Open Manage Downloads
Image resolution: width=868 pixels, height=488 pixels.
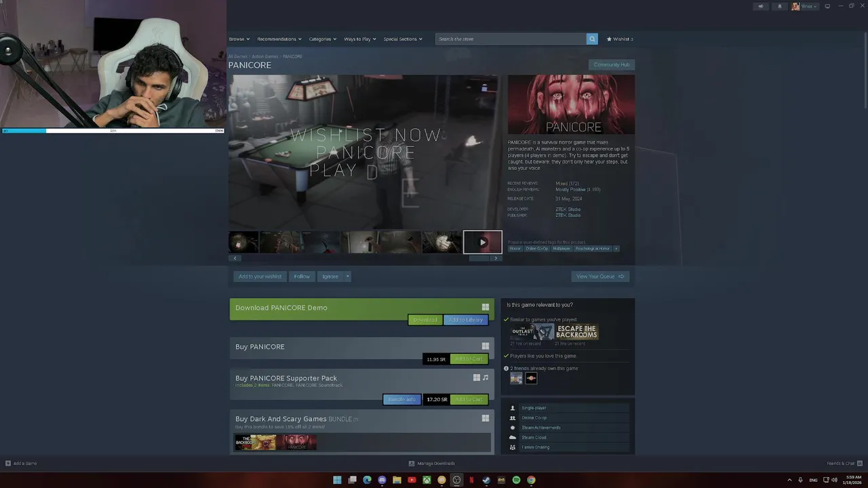[x=432, y=464]
